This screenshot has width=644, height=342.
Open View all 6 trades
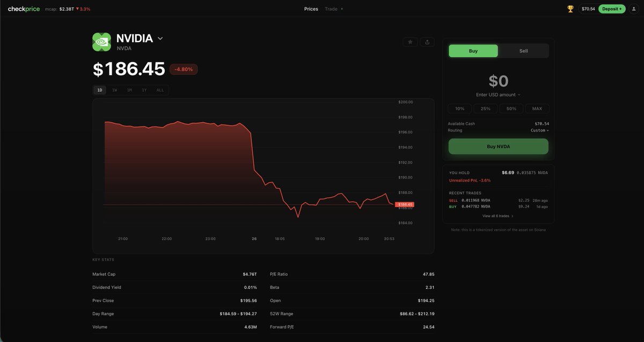497,215
